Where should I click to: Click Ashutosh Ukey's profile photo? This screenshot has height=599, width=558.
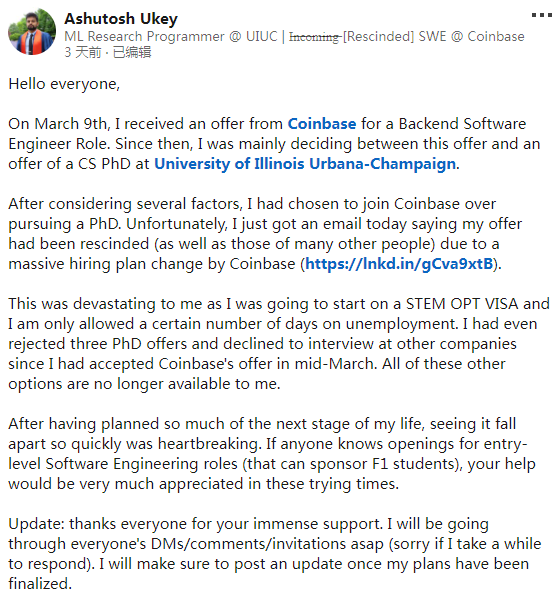coord(32,32)
